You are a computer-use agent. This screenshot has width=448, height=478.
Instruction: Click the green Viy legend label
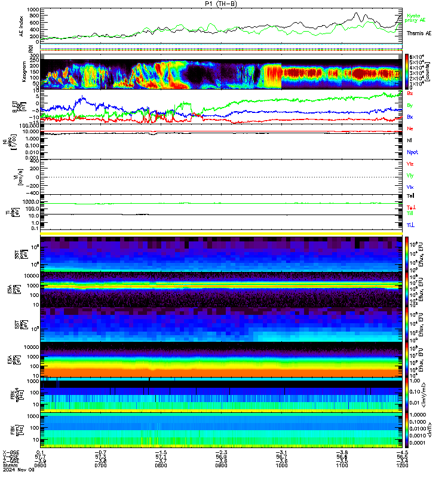pyautogui.click(x=410, y=176)
